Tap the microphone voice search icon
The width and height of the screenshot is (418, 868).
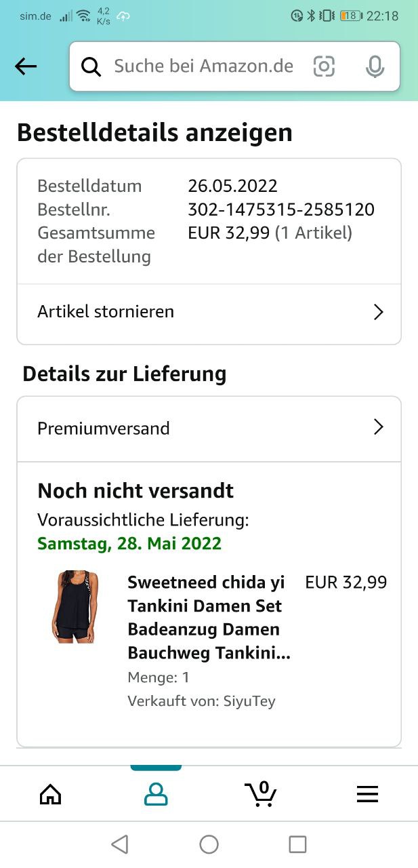pyautogui.click(x=375, y=66)
